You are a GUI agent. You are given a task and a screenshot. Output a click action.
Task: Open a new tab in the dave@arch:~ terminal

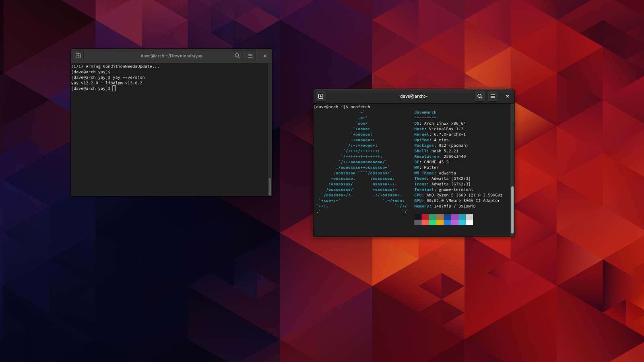[321, 96]
